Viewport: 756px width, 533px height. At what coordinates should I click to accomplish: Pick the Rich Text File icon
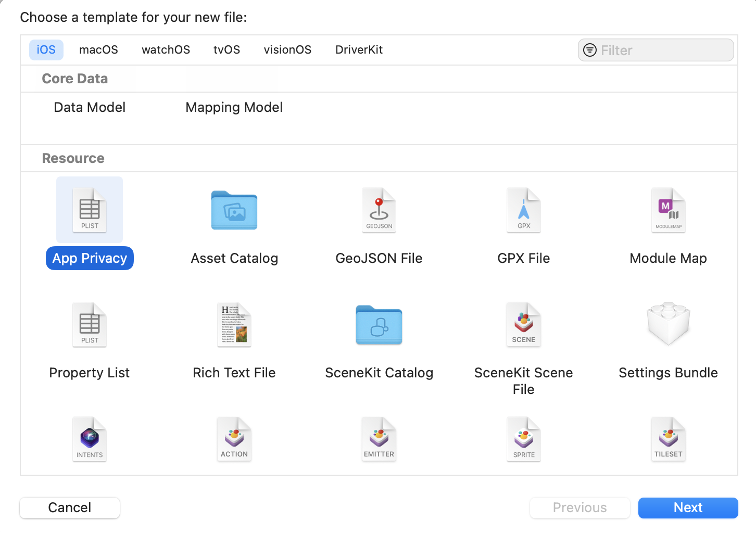[234, 325]
